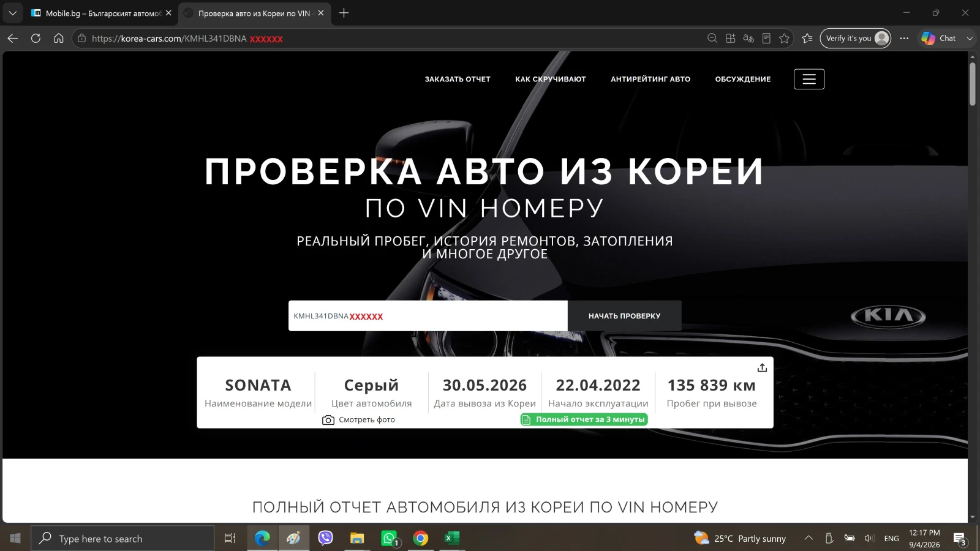The height and width of the screenshot is (551, 980).
Task: Click the share icon in results card
Action: 762,367
